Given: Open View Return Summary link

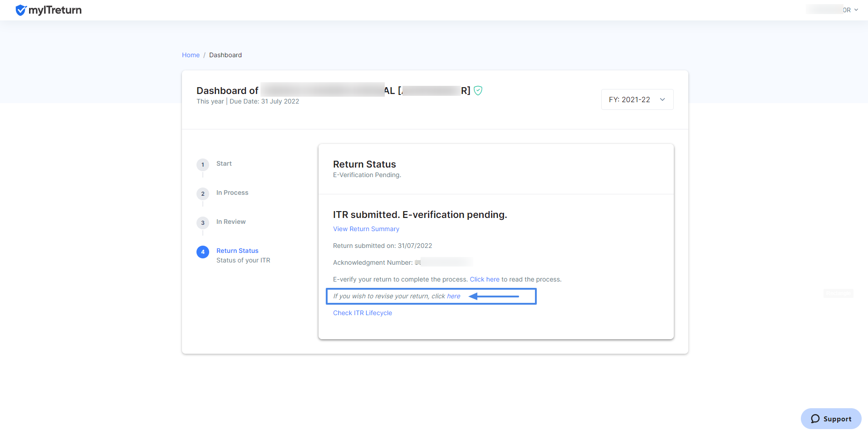Looking at the screenshot, I should pyautogui.click(x=366, y=229).
